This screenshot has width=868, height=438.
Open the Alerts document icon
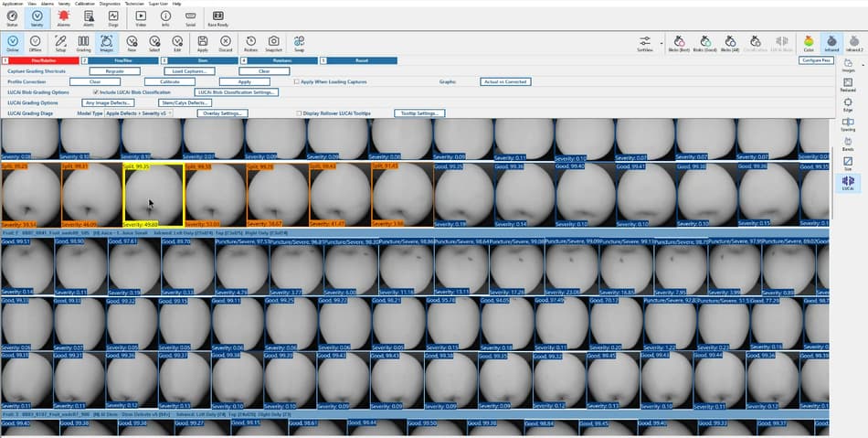(89, 18)
